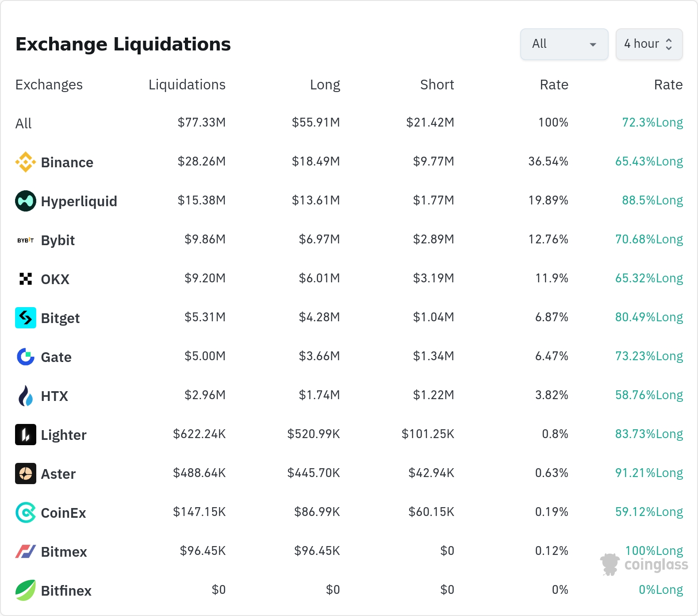
Task: Click the Bitmex logo icon
Action: (26, 551)
